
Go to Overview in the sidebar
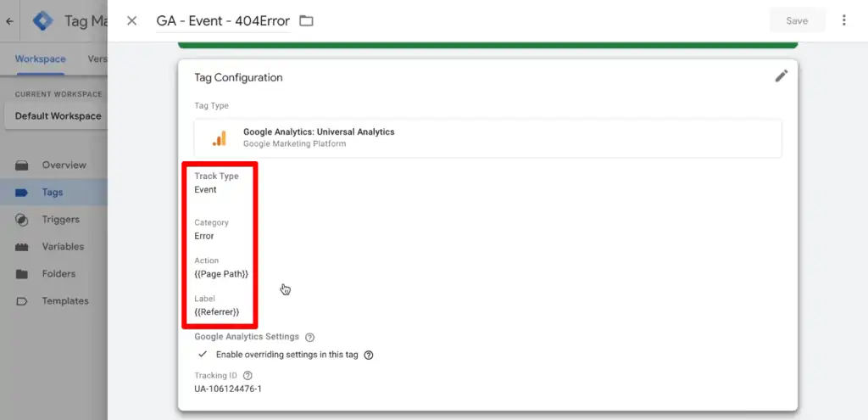click(64, 165)
